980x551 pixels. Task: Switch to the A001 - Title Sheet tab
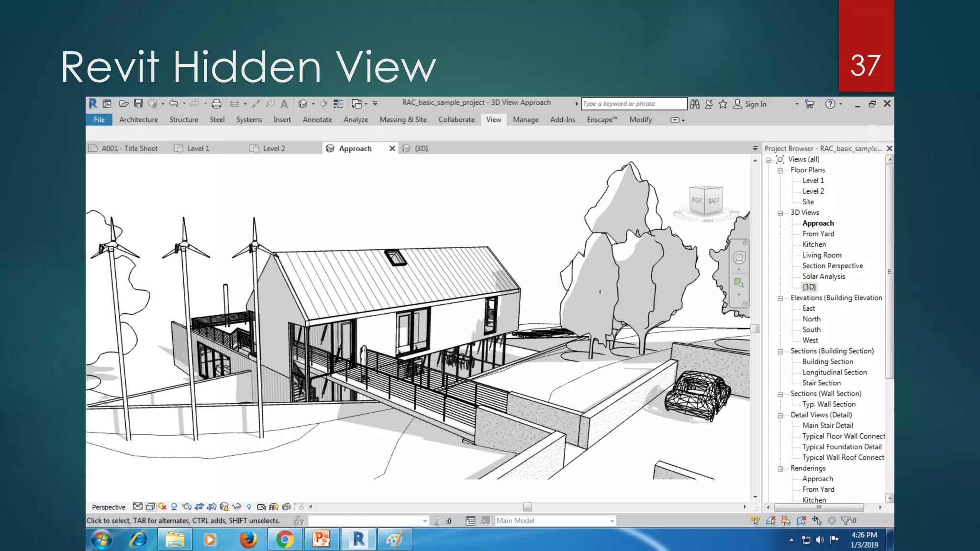click(x=129, y=149)
